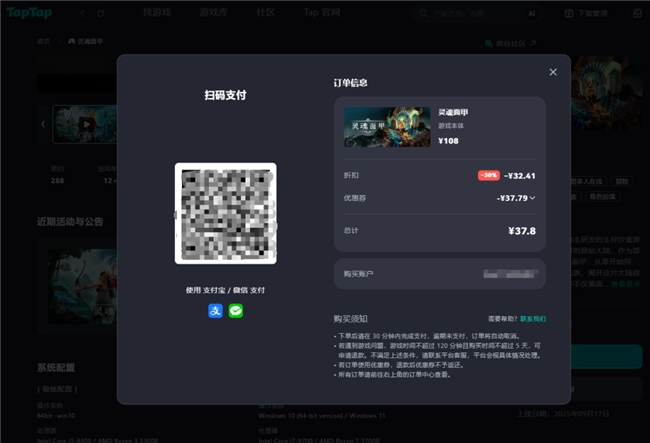Close the scan-to-pay order dialog
Screen dimensions: 650x443
pos(553,72)
